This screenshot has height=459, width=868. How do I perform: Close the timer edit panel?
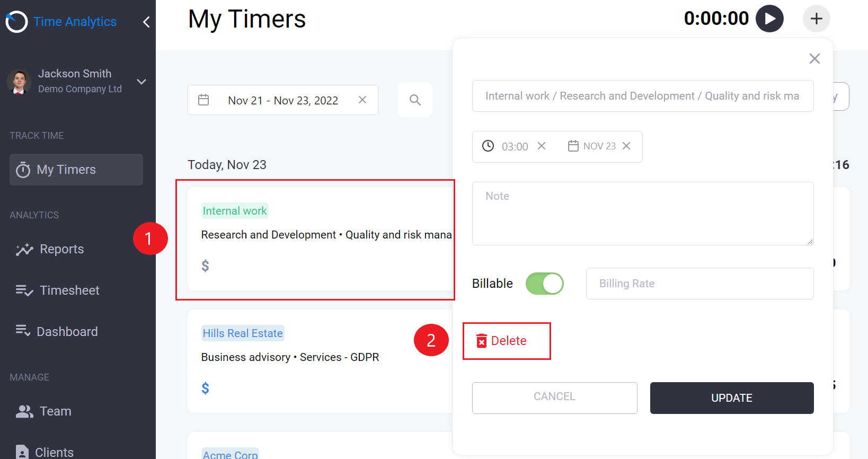814,58
